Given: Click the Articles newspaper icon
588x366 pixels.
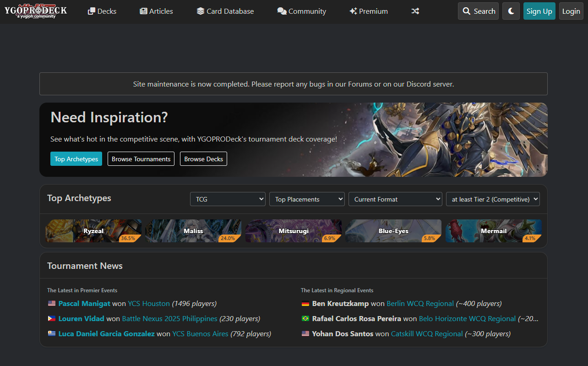Looking at the screenshot, I should point(142,11).
